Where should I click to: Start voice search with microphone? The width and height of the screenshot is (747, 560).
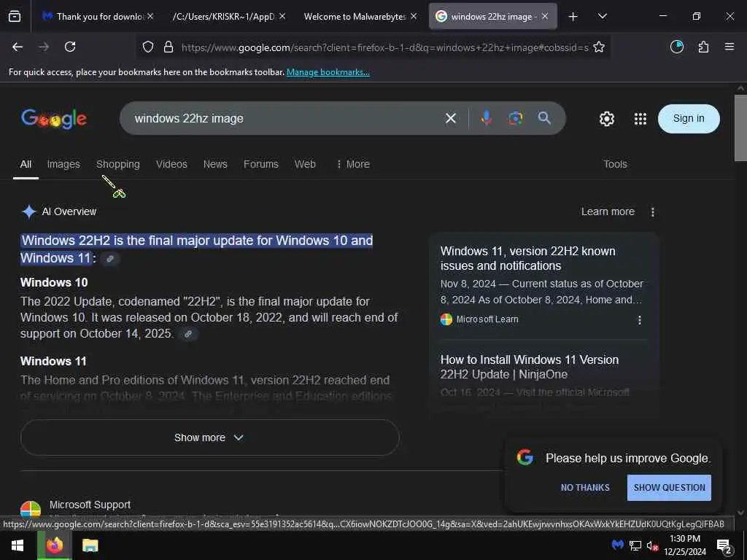486,117
